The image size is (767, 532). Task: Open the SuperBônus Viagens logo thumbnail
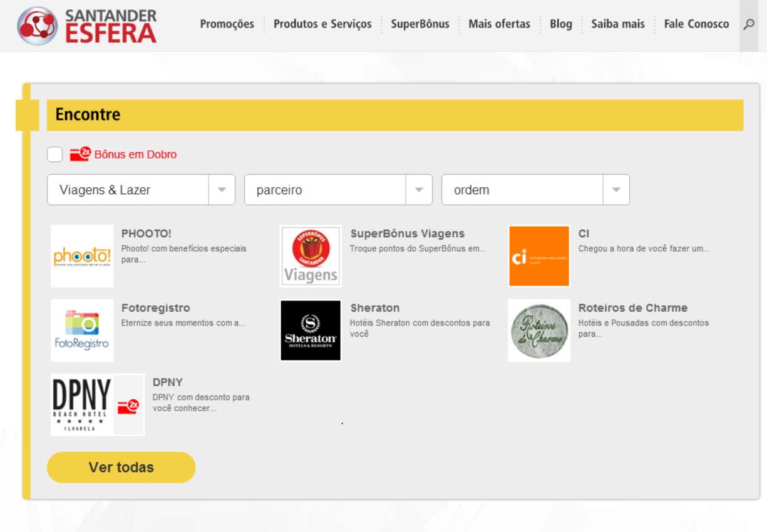pyautogui.click(x=311, y=256)
